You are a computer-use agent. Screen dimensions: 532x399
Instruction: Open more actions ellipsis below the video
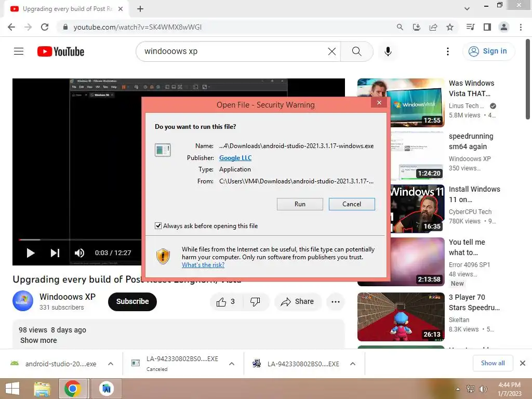pyautogui.click(x=336, y=302)
